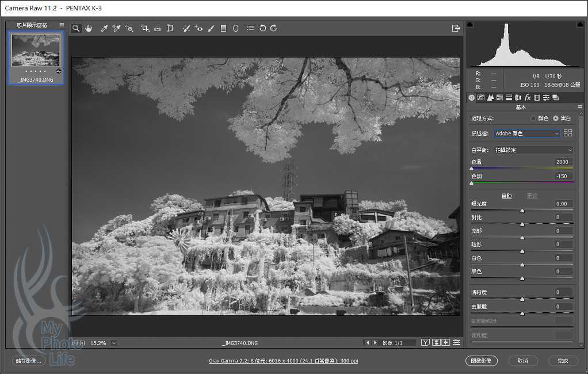This screenshot has height=374, width=588.
Task: Select the 黑白 (black and white) radio button
Action: [x=555, y=119]
